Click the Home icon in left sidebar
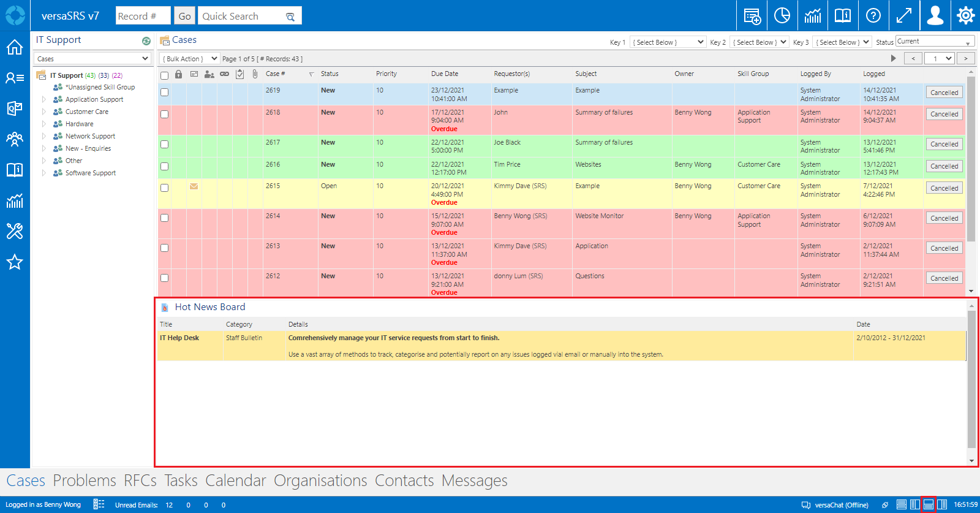Viewport: 980px width, 513px height. 15,47
